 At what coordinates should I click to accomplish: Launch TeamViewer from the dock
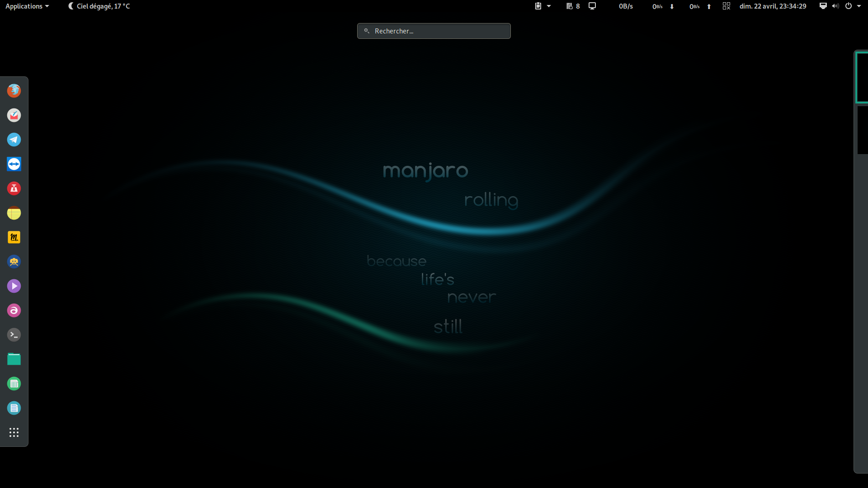14,164
